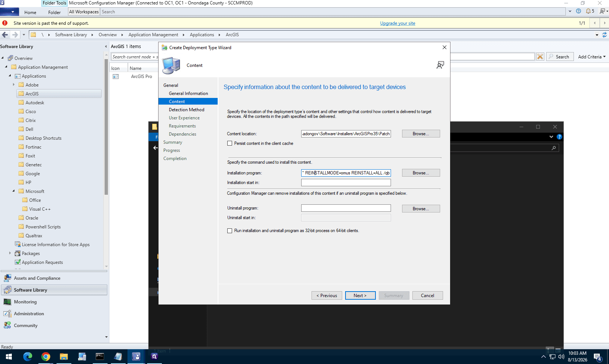Click the refresh icon in breadcrumb bar

point(605,35)
